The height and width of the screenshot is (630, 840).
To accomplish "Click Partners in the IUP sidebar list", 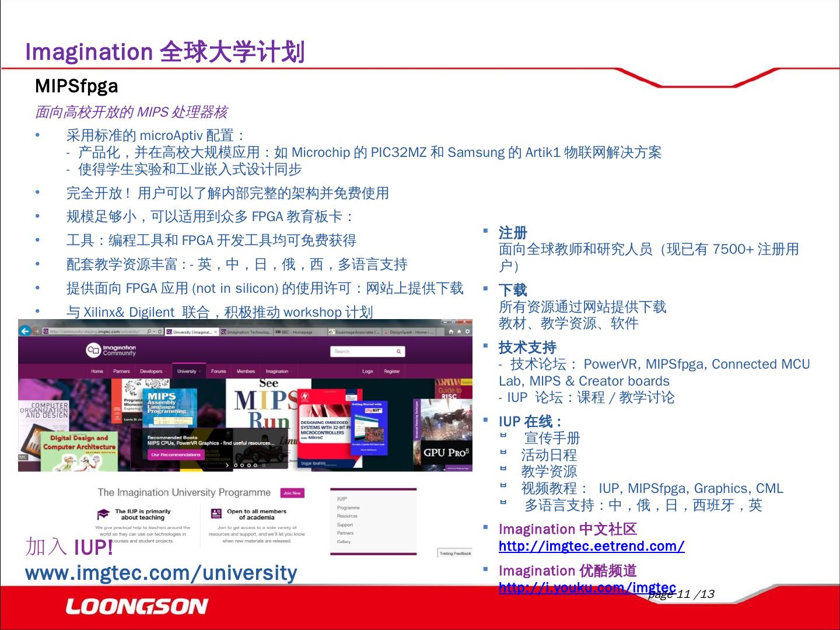I will [x=345, y=533].
